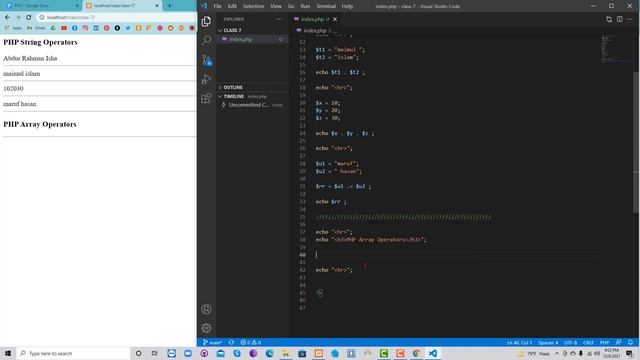Click code line 40 in the editor
Viewport: 640px width, 360px height.
pos(457,255)
